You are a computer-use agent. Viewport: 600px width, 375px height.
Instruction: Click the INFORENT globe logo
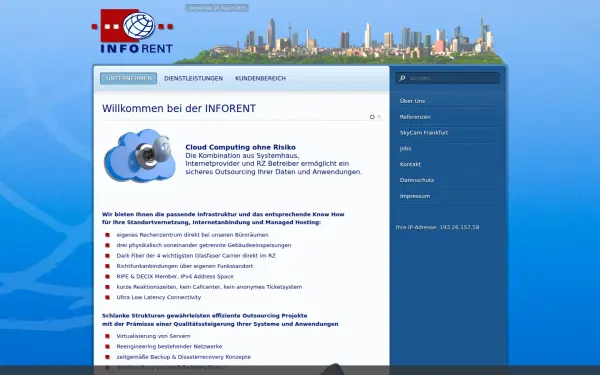[132, 31]
